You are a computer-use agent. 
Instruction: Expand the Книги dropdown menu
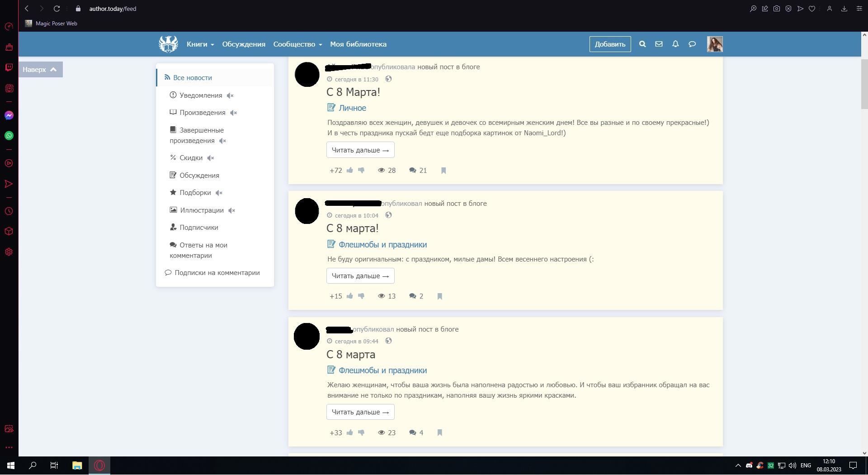tap(200, 44)
